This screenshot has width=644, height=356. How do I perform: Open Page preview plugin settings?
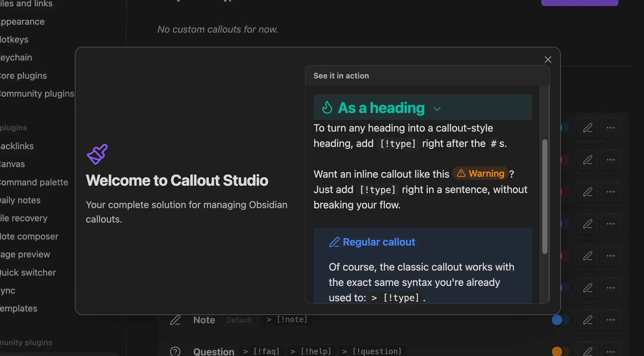point(25,254)
